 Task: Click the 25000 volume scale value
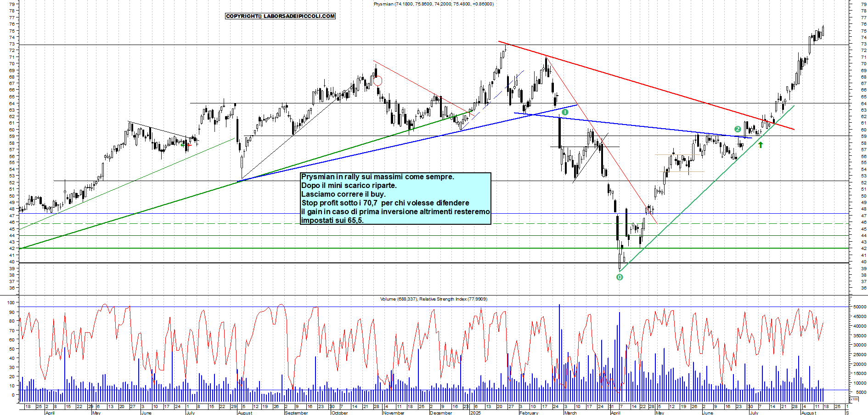pos(860,355)
